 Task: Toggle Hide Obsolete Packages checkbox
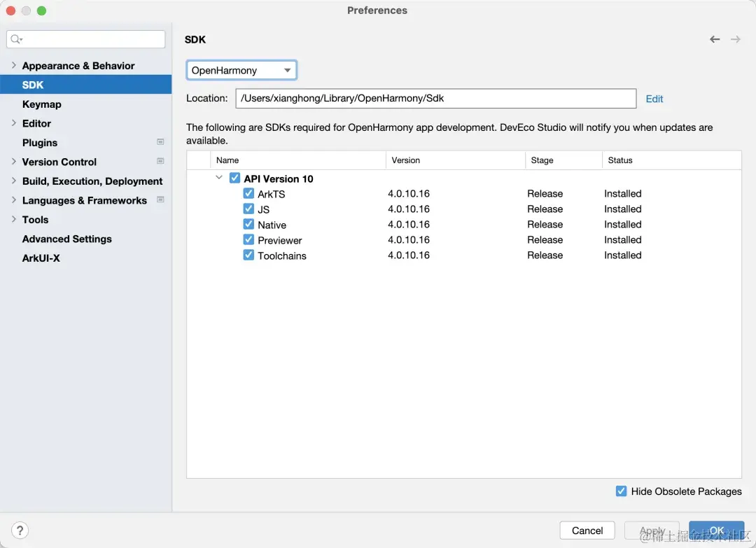tap(622, 491)
